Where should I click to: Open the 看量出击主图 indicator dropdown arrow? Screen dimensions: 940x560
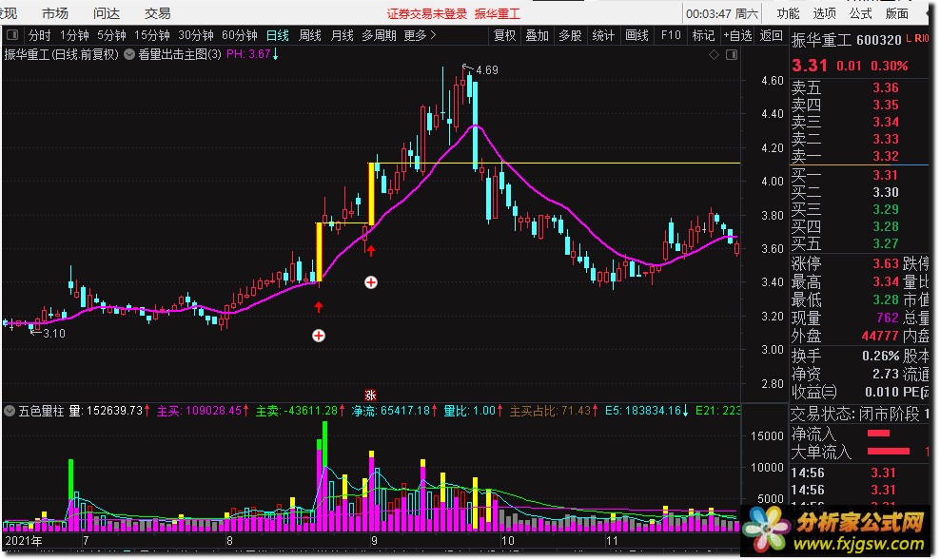(x=129, y=54)
